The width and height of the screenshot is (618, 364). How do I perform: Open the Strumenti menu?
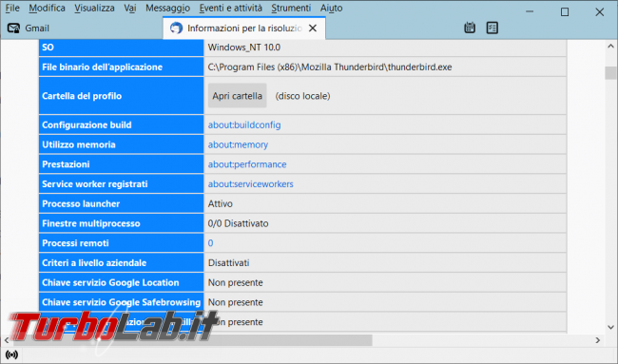291,8
